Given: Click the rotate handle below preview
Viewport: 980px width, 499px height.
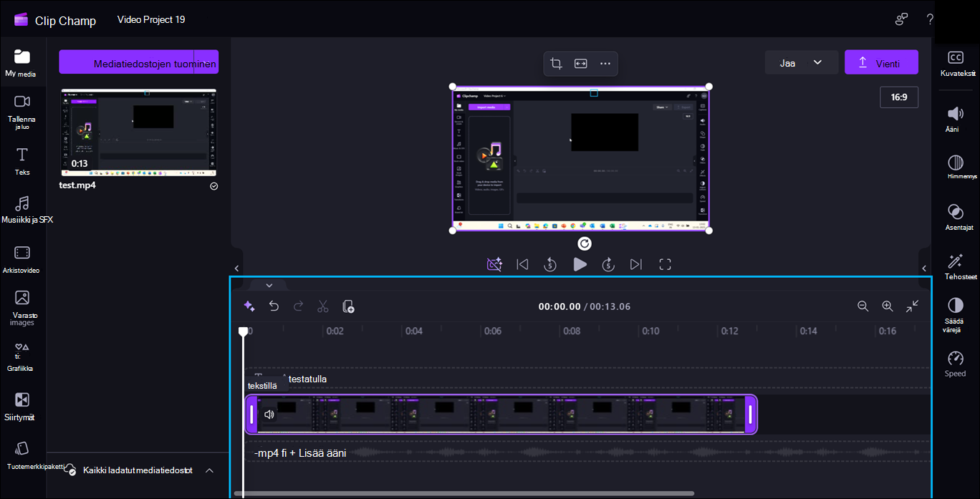Looking at the screenshot, I should 585,244.
